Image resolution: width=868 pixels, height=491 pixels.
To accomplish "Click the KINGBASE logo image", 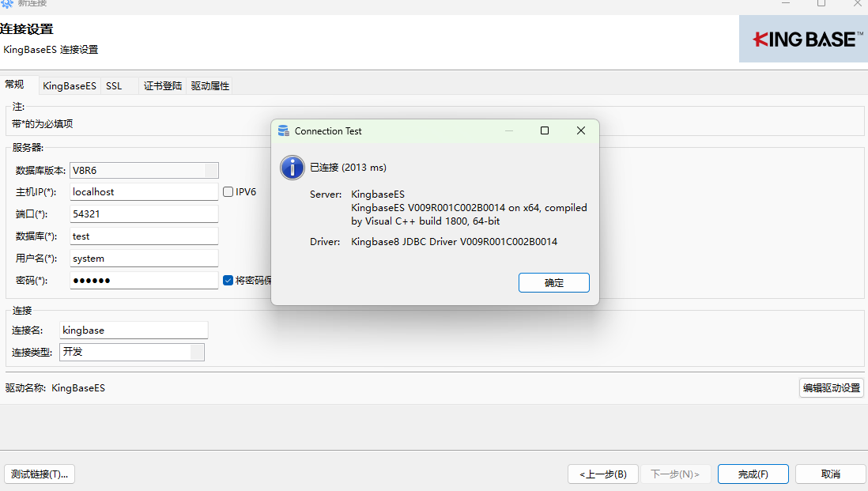I will click(803, 39).
